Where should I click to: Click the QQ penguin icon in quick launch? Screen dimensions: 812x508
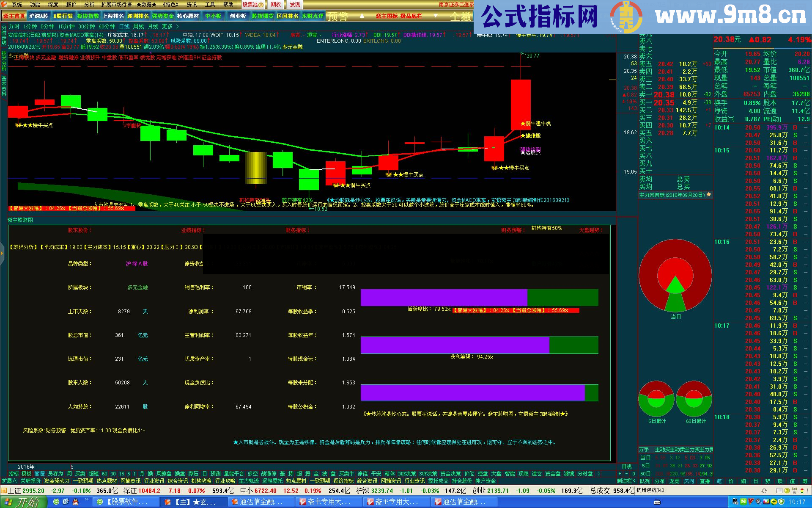76,502
